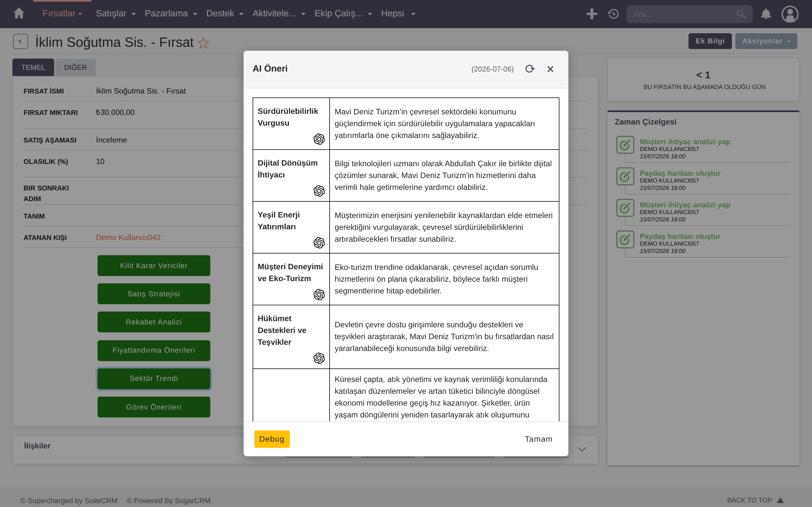
Task: Refresh the AI Öneri dialog
Action: [529, 69]
